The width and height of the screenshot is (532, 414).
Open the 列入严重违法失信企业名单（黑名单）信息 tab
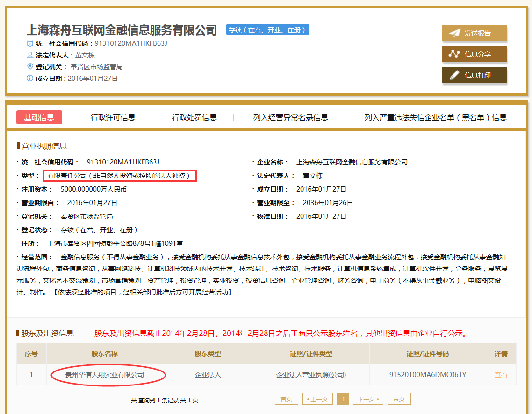click(436, 117)
